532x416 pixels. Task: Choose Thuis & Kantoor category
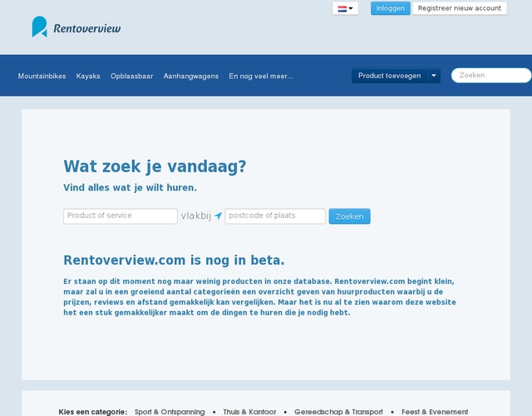pos(249,412)
